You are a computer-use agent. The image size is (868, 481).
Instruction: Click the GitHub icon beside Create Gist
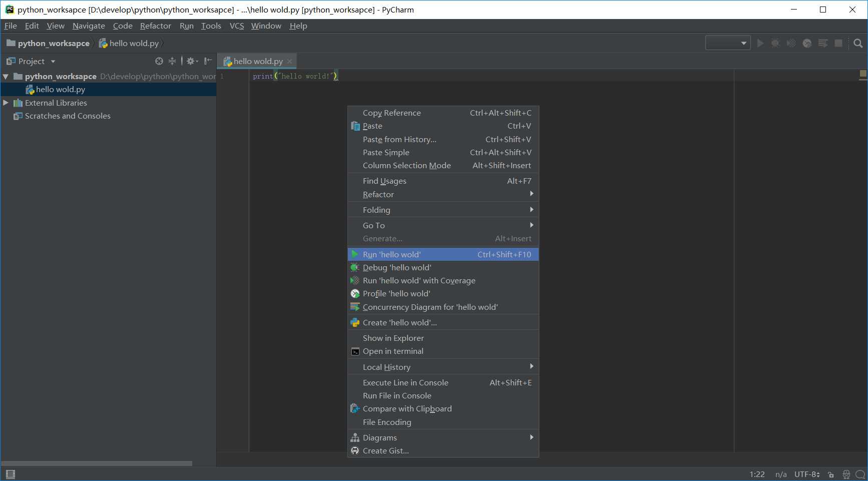355,450
